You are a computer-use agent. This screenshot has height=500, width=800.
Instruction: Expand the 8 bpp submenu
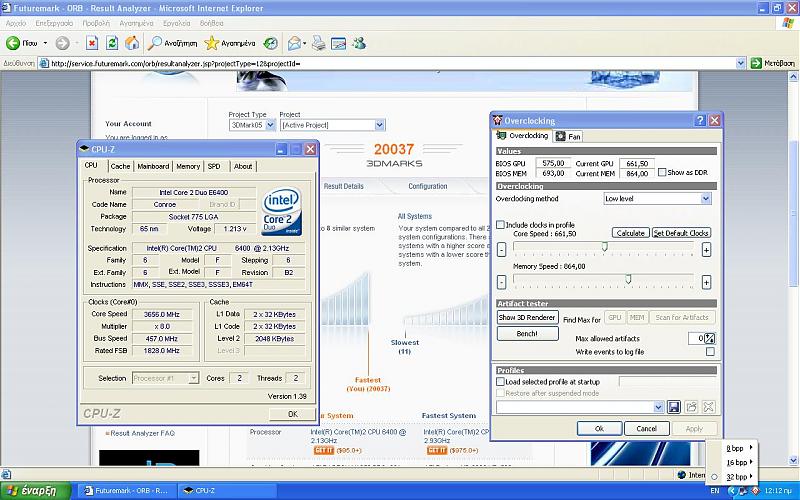751,448
